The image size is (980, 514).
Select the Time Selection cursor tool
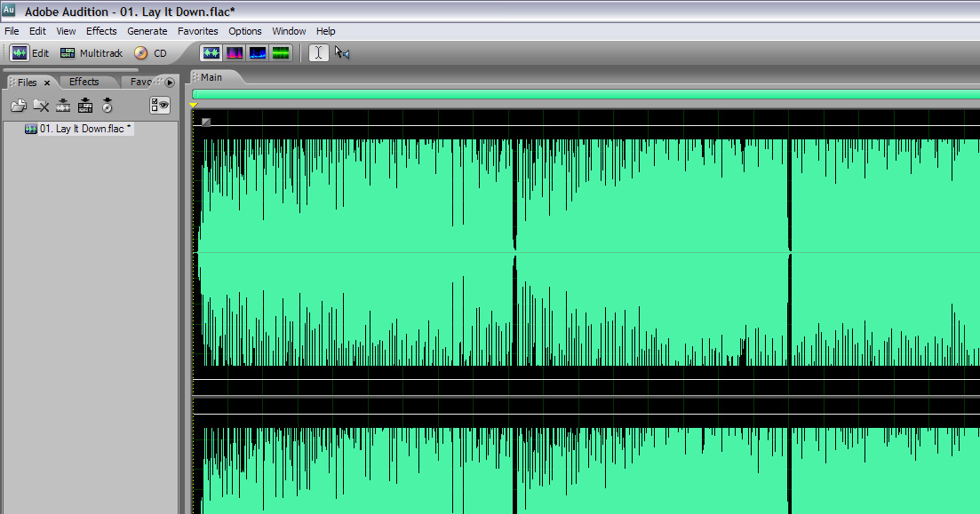pyautogui.click(x=318, y=53)
